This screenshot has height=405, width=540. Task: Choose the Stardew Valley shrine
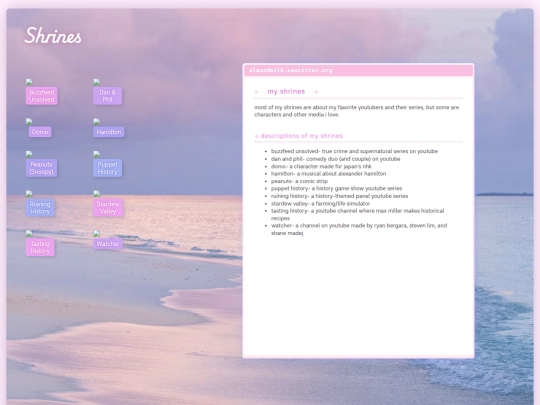(x=108, y=208)
